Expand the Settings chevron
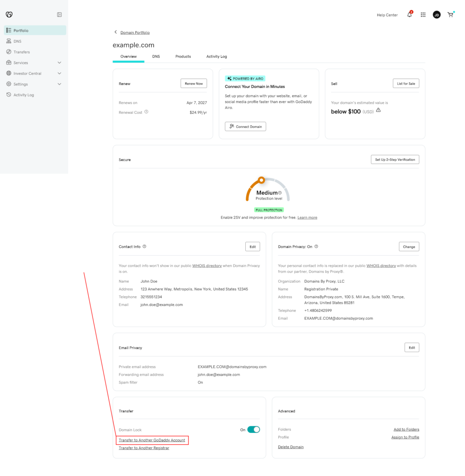This screenshot has height=476, width=465. pyautogui.click(x=59, y=84)
